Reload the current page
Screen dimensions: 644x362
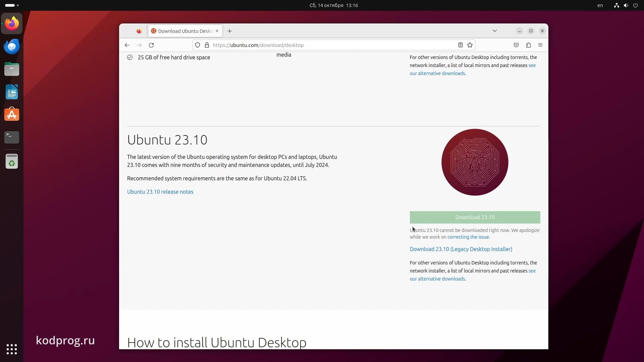coord(151,45)
